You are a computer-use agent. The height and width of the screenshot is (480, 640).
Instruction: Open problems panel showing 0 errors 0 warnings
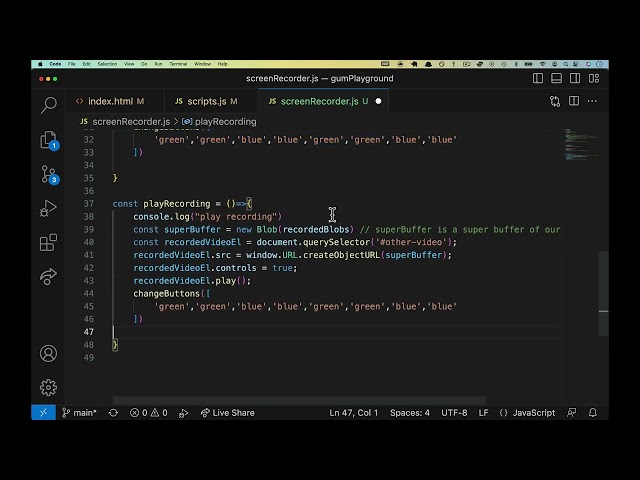(149, 413)
